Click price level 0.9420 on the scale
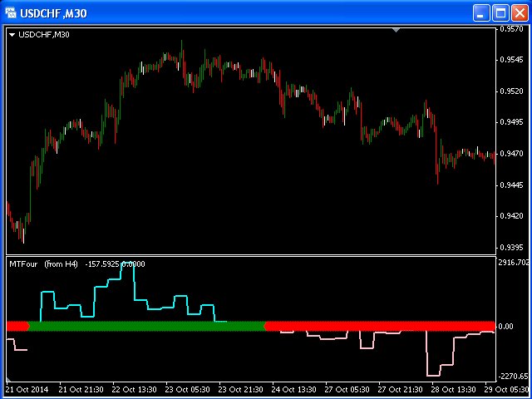 (x=512, y=216)
